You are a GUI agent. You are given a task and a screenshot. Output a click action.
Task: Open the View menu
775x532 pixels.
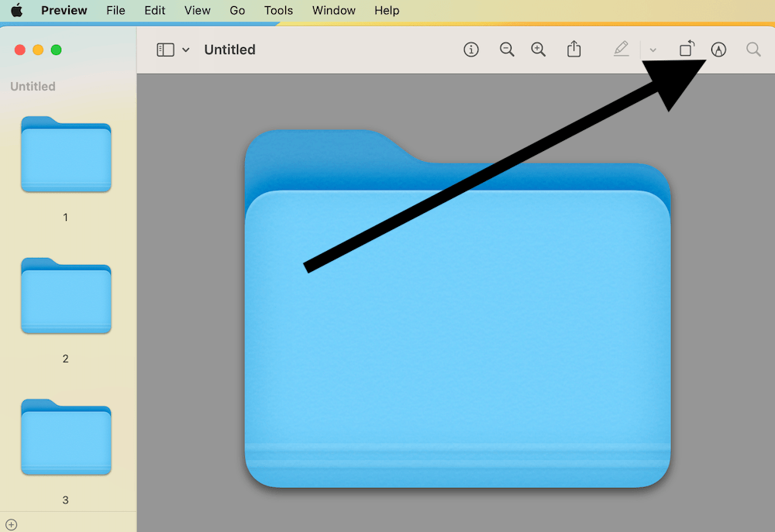[197, 10]
